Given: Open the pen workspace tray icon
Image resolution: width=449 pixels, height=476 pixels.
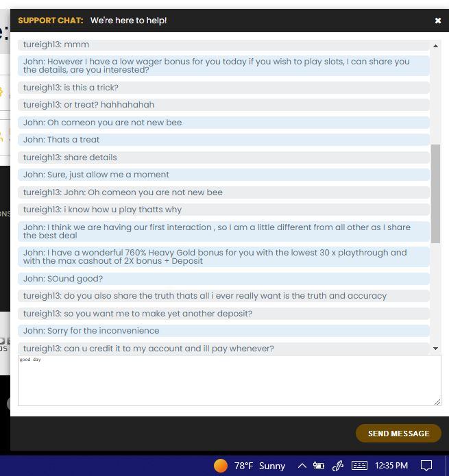Looking at the screenshot, I should point(337,466).
